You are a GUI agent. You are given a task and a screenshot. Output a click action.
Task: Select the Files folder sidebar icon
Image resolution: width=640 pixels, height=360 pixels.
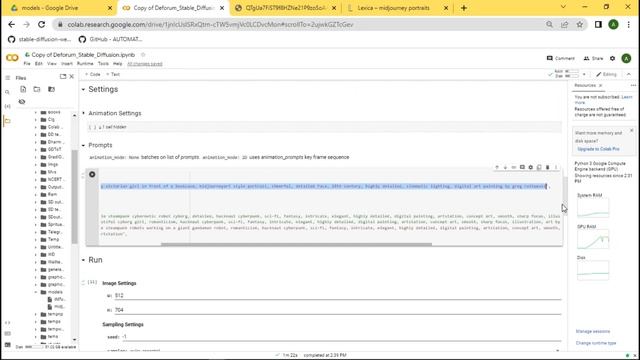coord(7,121)
